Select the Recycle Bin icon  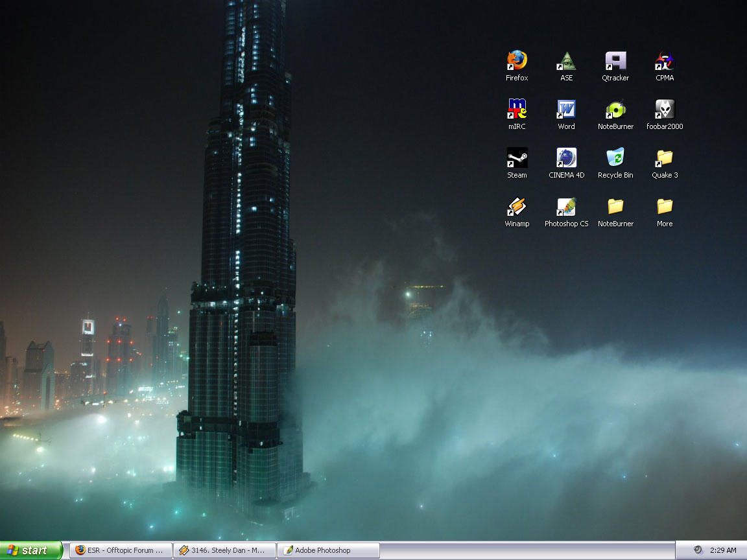click(615, 158)
